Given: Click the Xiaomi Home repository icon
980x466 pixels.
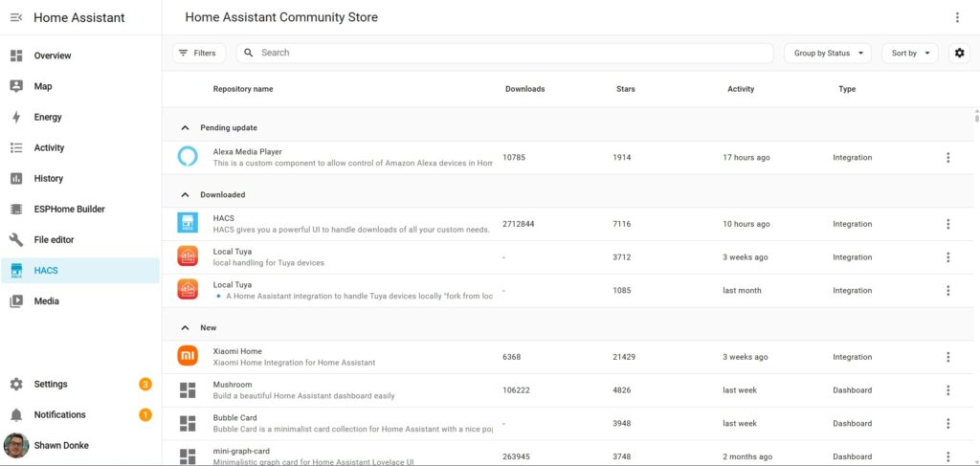Looking at the screenshot, I should (x=188, y=357).
